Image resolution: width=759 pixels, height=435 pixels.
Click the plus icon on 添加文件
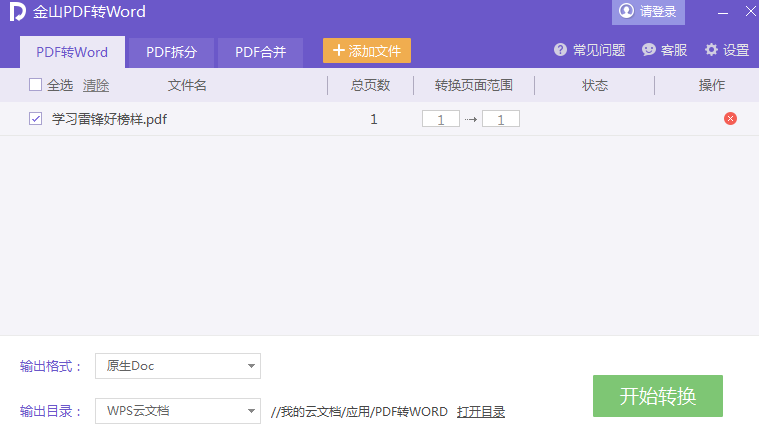tap(338, 51)
